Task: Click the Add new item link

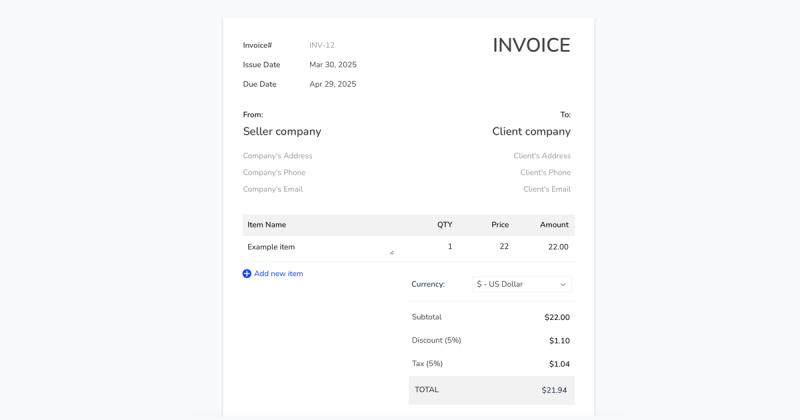Action: click(x=278, y=274)
